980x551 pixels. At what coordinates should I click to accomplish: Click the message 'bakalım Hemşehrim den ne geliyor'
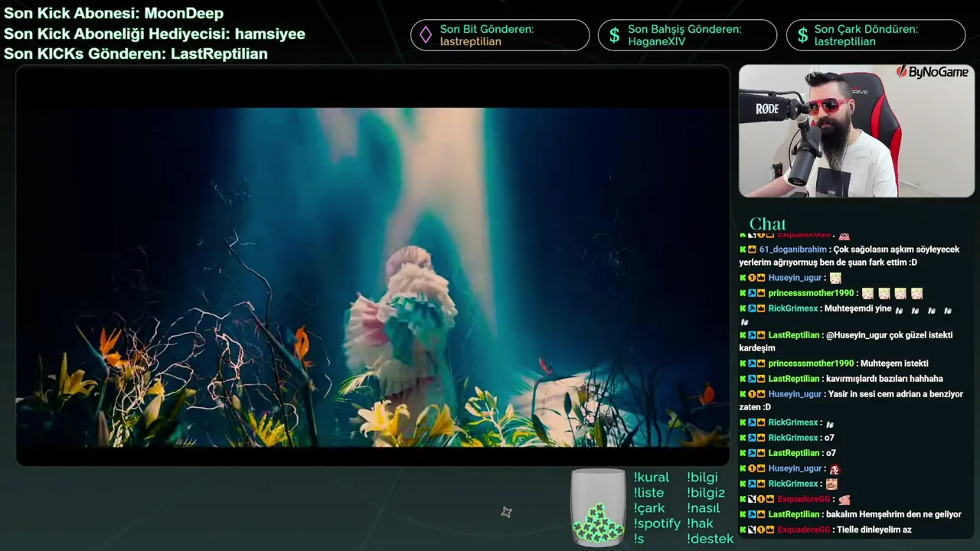893,514
